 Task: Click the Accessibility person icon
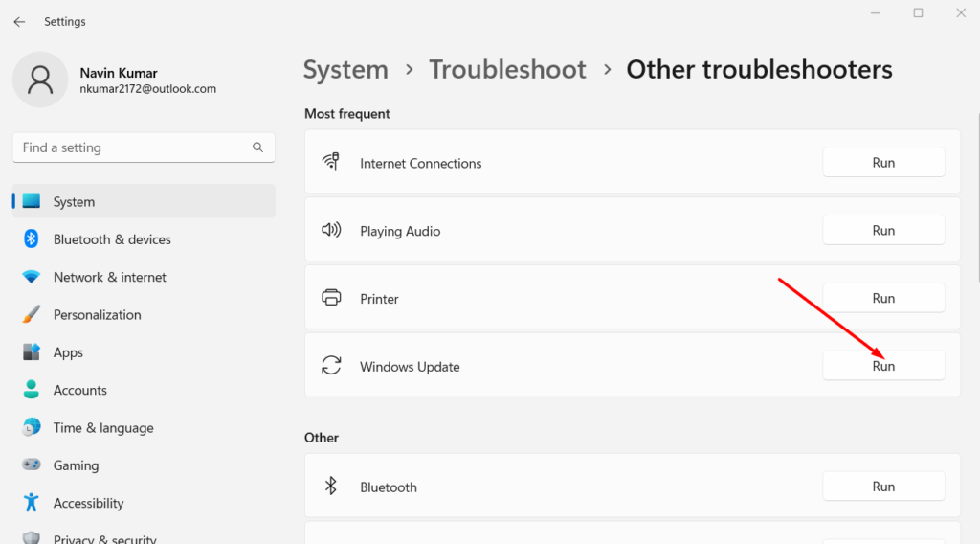click(x=32, y=503)
